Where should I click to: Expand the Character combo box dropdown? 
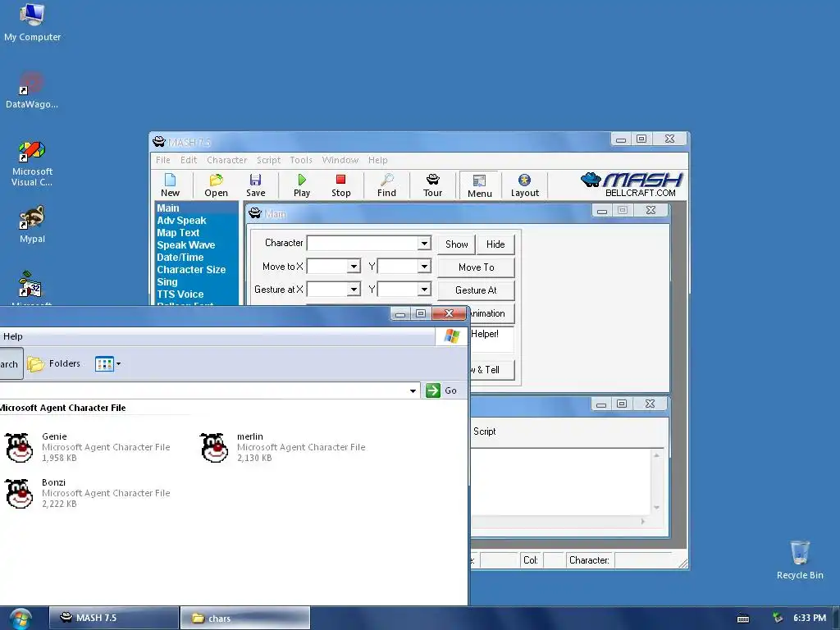click(x=424, y=243)
